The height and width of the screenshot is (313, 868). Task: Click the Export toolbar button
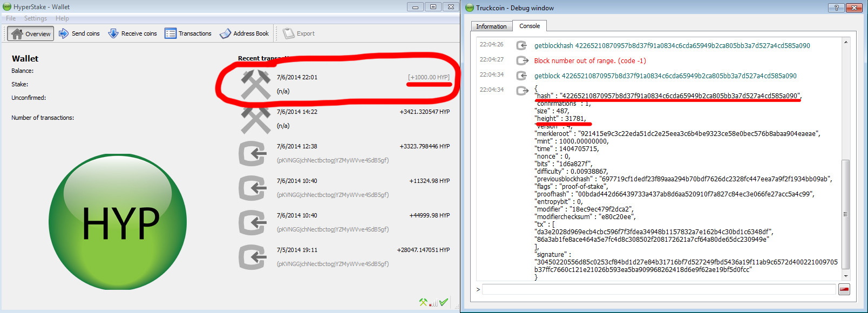tap(299, 33)
